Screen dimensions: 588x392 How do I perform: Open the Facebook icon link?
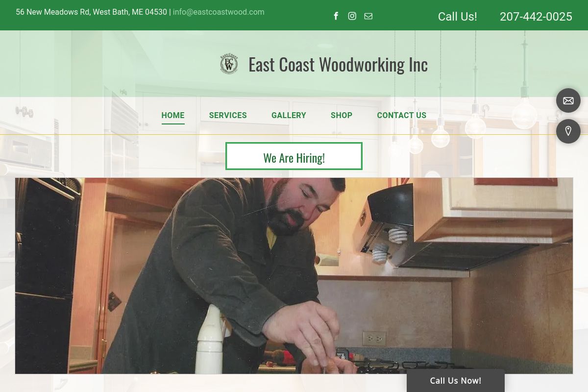(336, 16)
